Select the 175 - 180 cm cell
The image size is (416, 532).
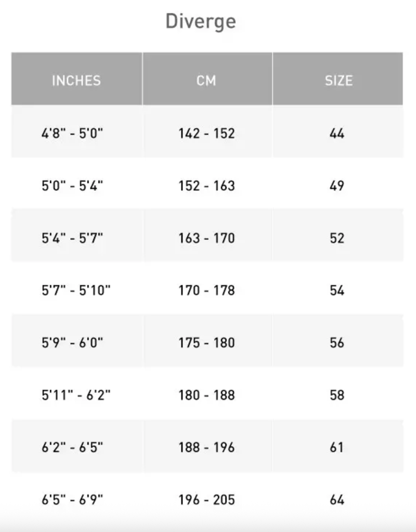206,343
